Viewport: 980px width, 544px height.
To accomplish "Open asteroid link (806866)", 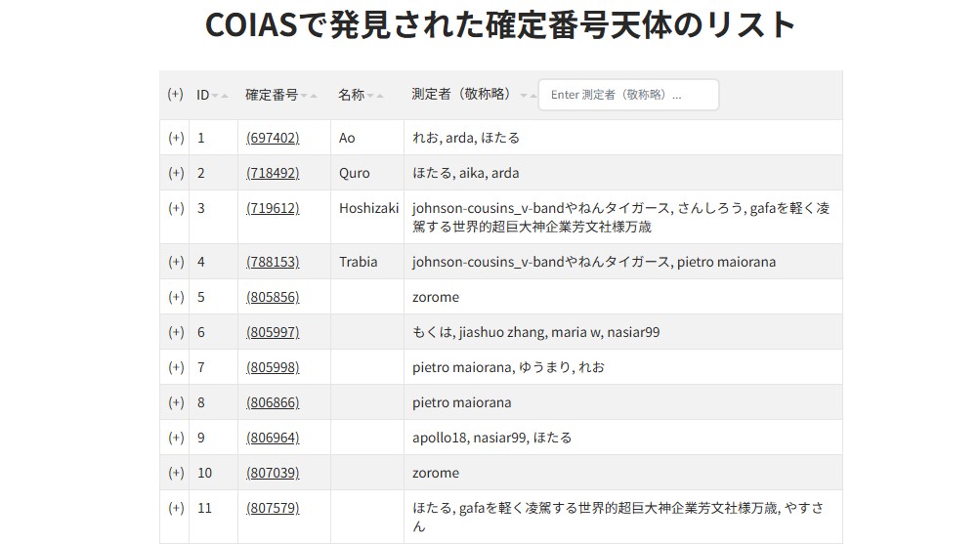I will coord(274,402).
